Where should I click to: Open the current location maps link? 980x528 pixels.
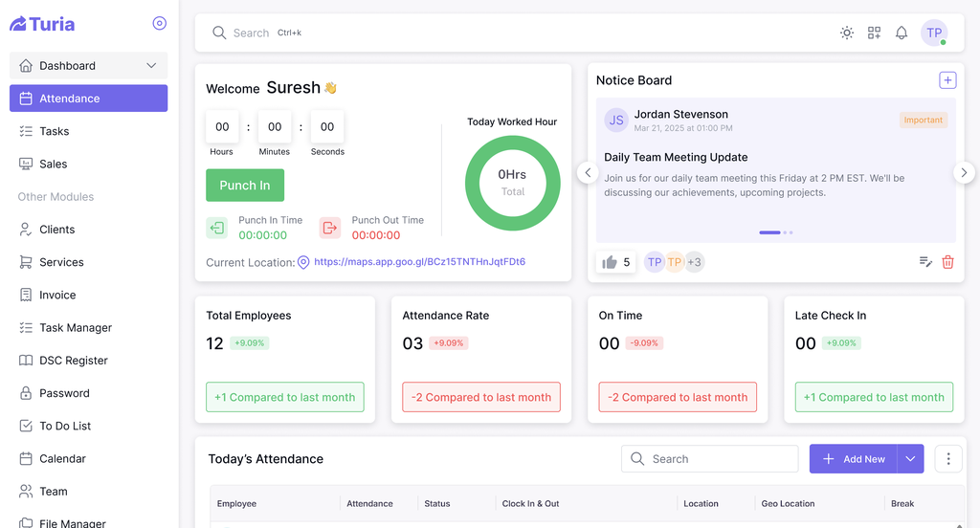coord(419,262)
